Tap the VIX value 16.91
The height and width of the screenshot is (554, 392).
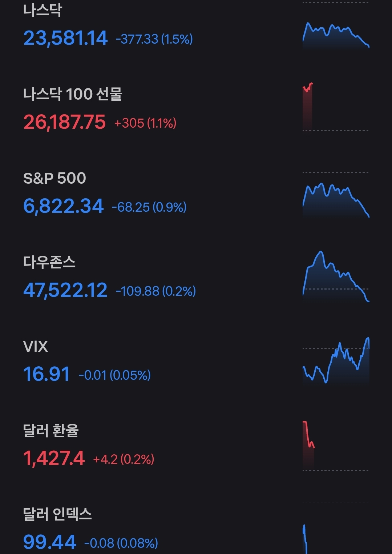[x=46, y=374]
